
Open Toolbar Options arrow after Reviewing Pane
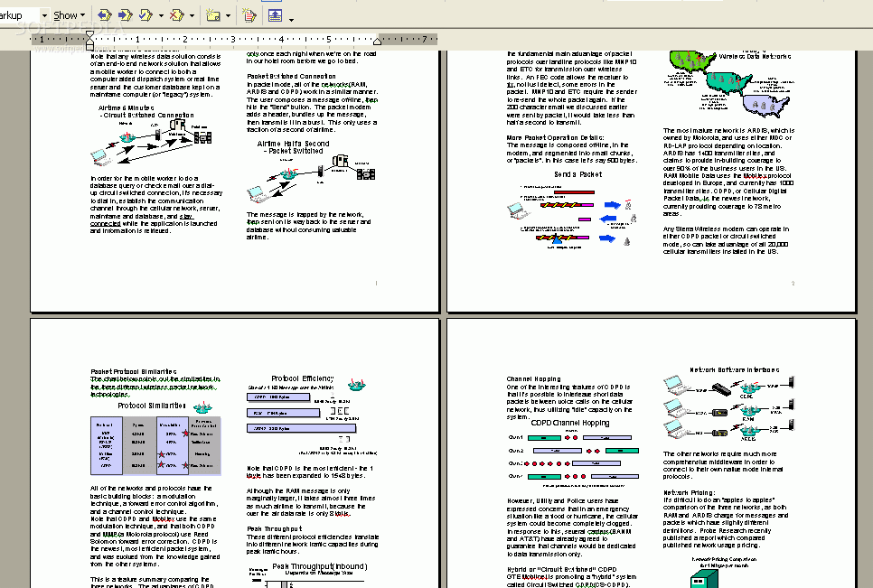tap(291, 19)
